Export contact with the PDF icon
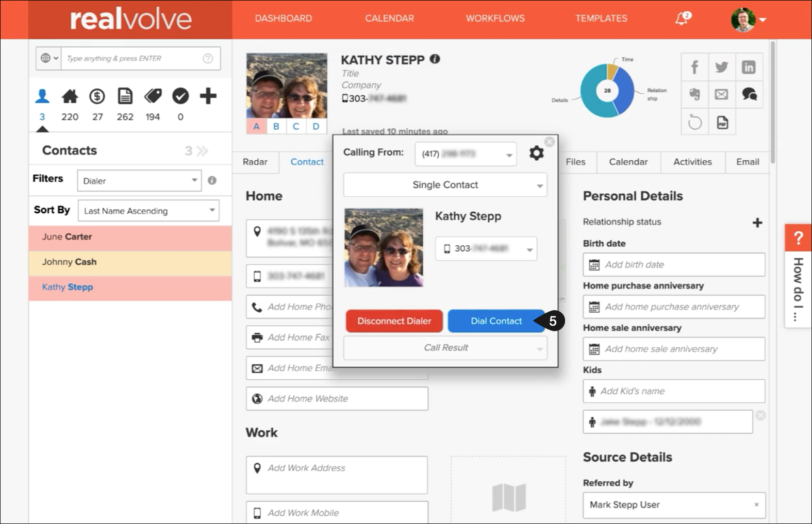 pos(722,123)
